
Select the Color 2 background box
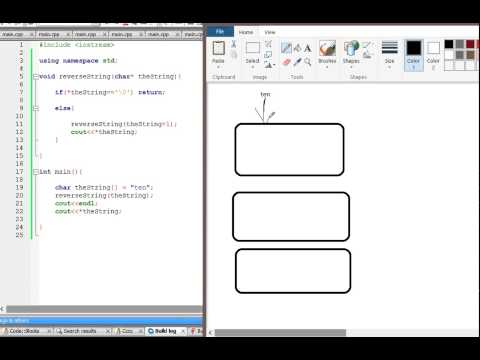433,55
